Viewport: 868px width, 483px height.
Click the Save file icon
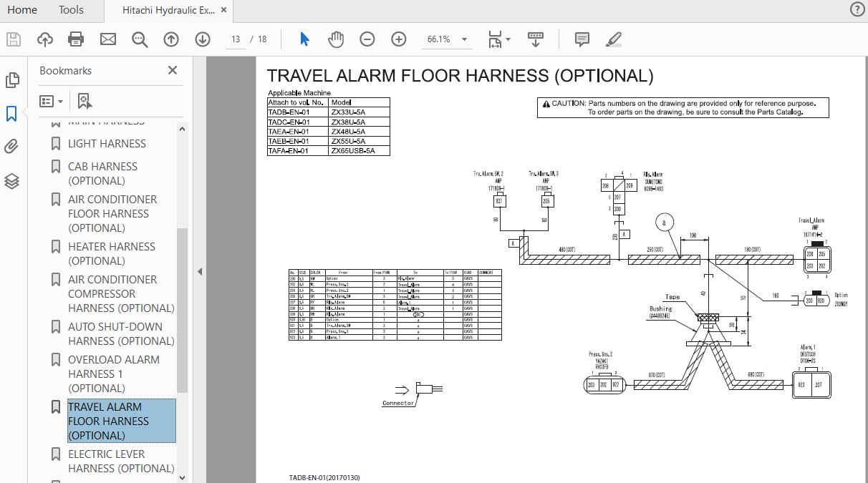(13, 39)
